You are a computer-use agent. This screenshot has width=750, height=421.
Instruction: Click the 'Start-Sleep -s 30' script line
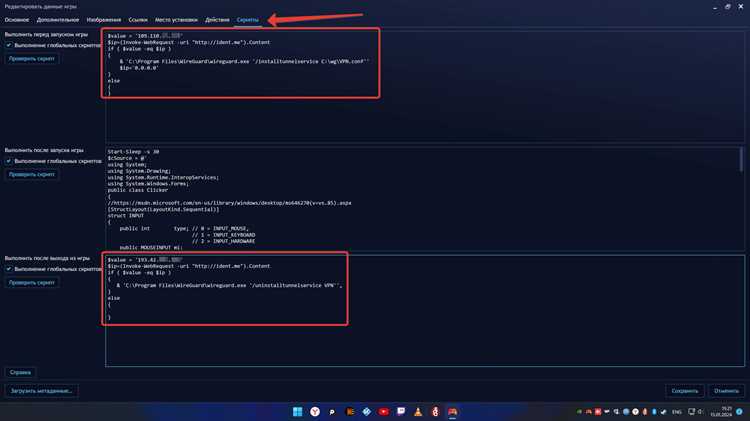click(x=133, y=152)
